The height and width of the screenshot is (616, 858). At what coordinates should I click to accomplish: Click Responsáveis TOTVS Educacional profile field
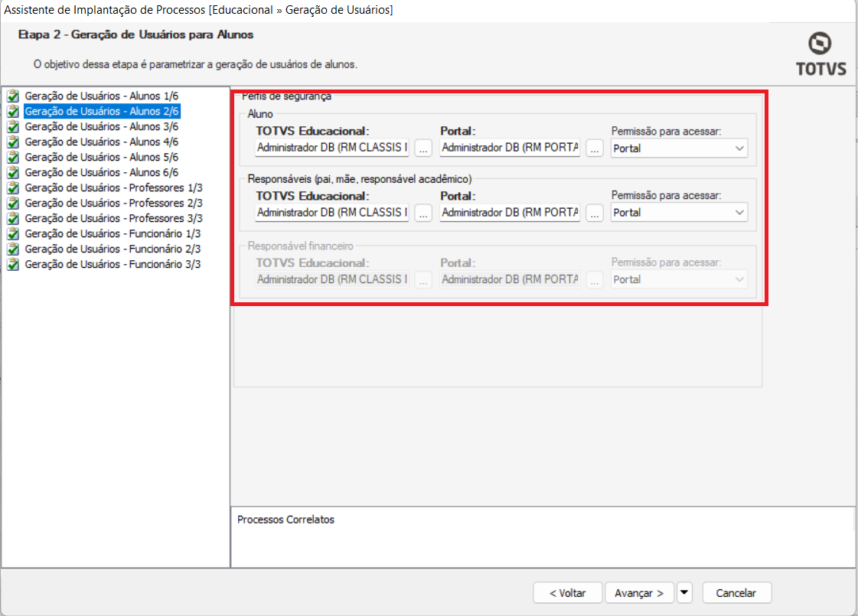point(332,212)
